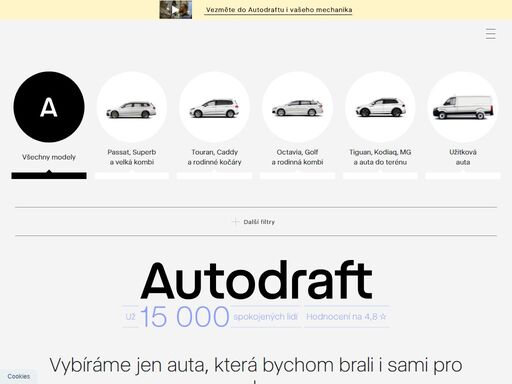
Task: Select the Passat, Superb a velká kombi label
Action: (132, 157)
